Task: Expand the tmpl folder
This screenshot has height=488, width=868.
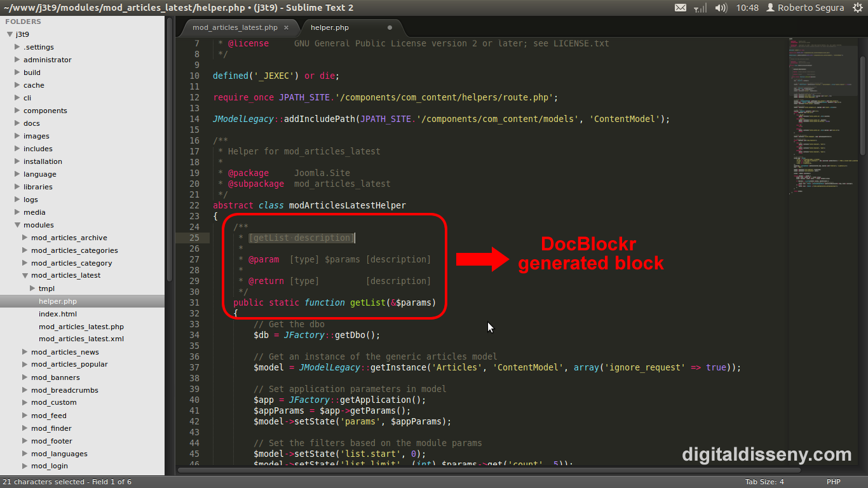Action: (x=33, y=288)
